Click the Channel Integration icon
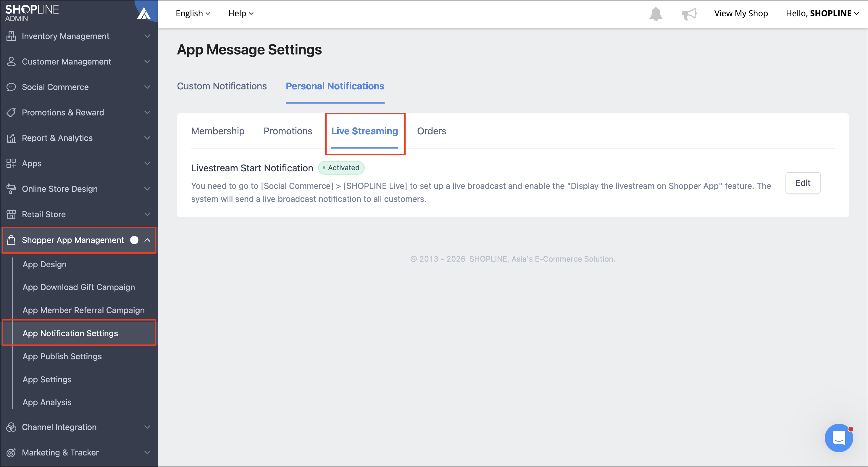Viewport: 868px width, 467px height. tap(11, 427)
